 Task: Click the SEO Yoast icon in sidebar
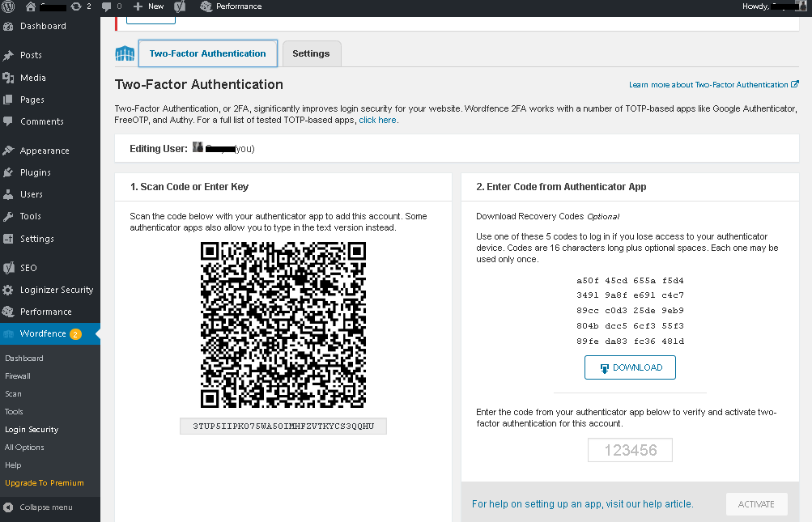tap(8, 268)
